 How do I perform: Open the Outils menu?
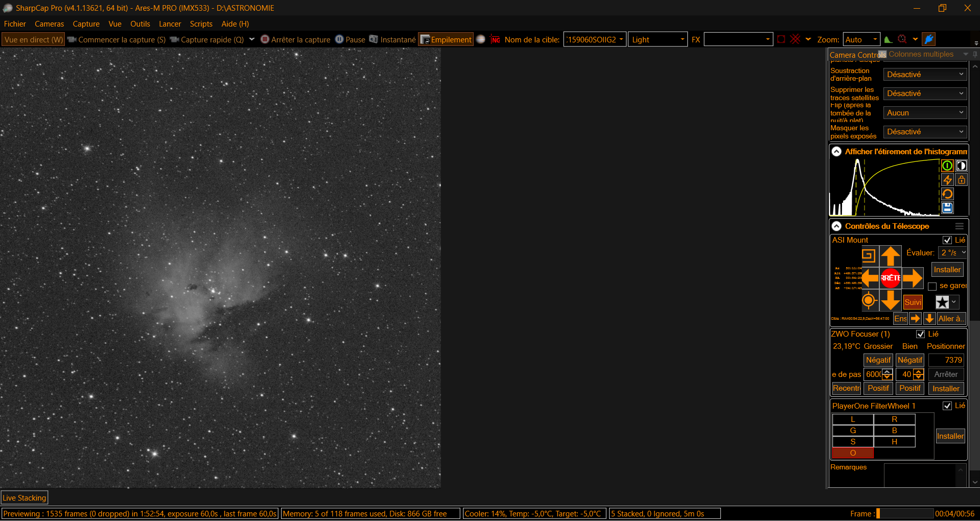click(x=140, y=24)
